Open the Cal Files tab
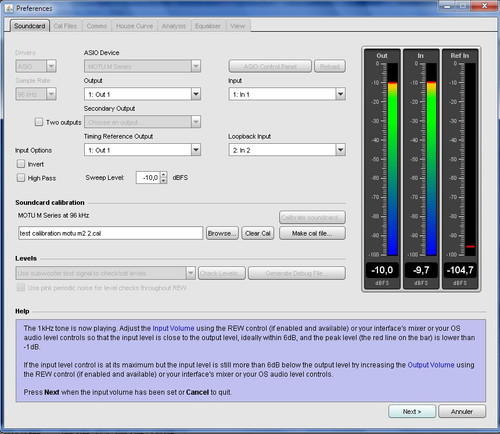The width and height of the screenshot is (500, 434). (65, 26)
